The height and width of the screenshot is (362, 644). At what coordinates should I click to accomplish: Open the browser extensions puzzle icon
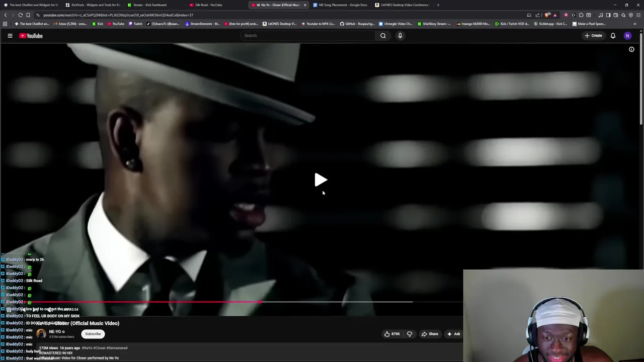click(581, 15)
